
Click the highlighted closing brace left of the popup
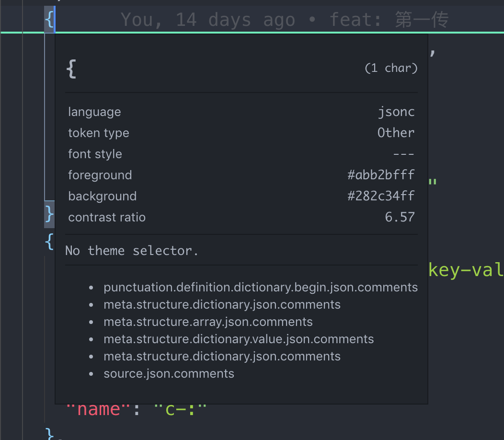point(49,214)
